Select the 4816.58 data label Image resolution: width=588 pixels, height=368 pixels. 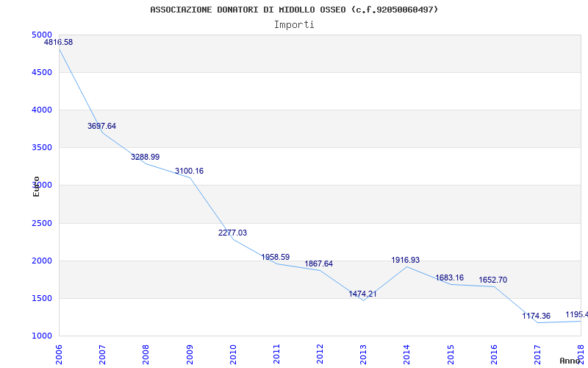[59, 43]
